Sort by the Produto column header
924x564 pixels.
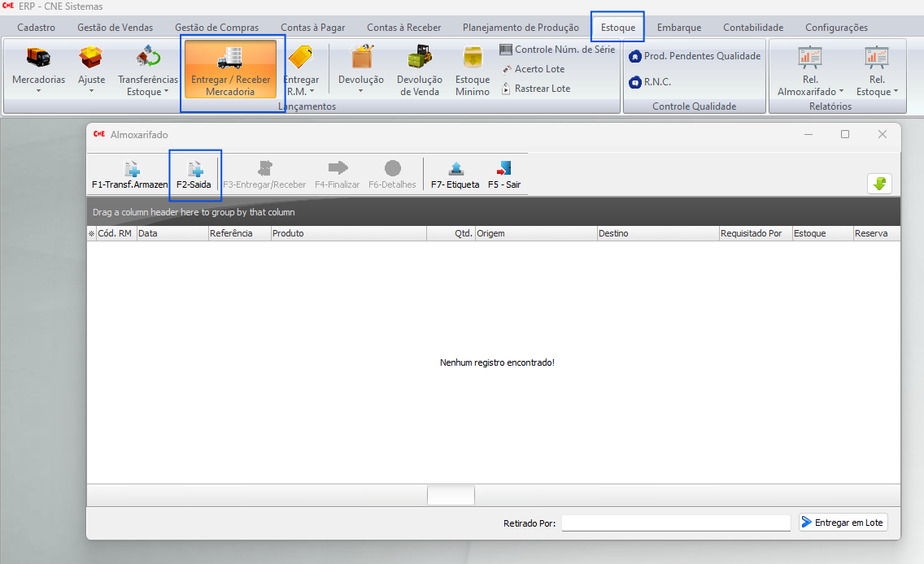pyautogui.click(x=348, y=233)
